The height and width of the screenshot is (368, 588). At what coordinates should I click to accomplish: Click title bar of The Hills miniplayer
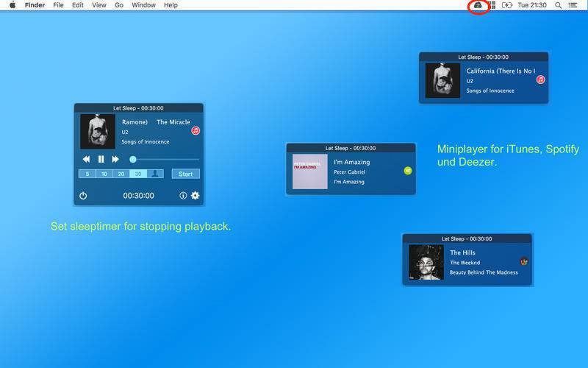pos(467,238)
